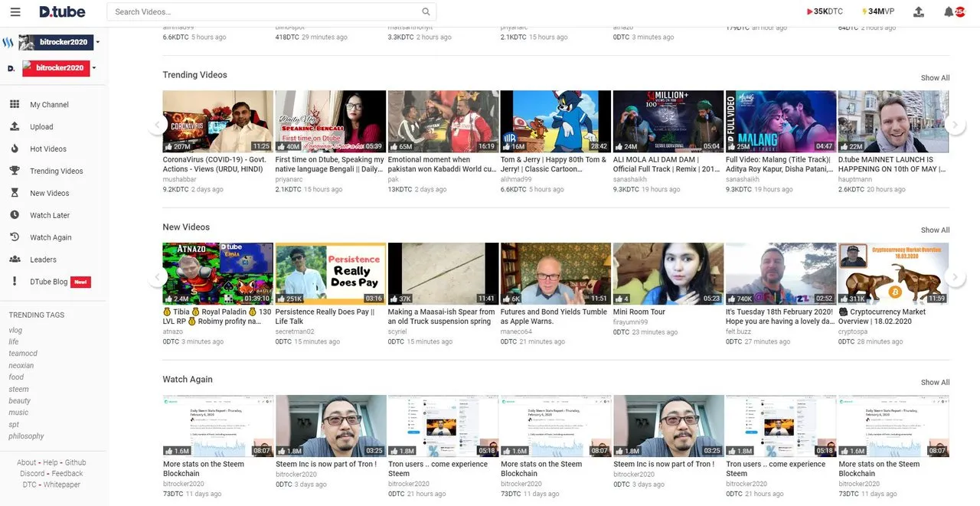Open Cryptocurrency Market Overview thumbnail
Image resolution: width=980 pixels, height=506 pixels.
pyautogui.click(x=893, y=274)
